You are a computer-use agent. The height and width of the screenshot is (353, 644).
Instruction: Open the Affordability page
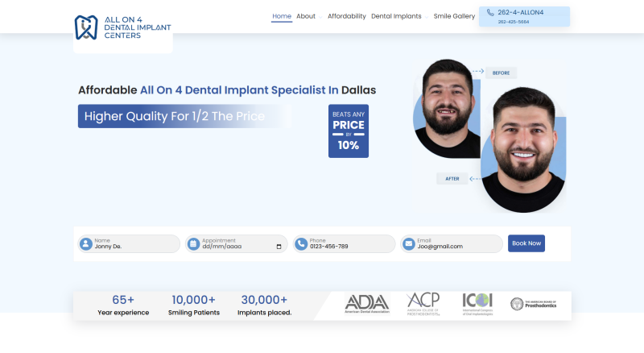pos(347,16)
